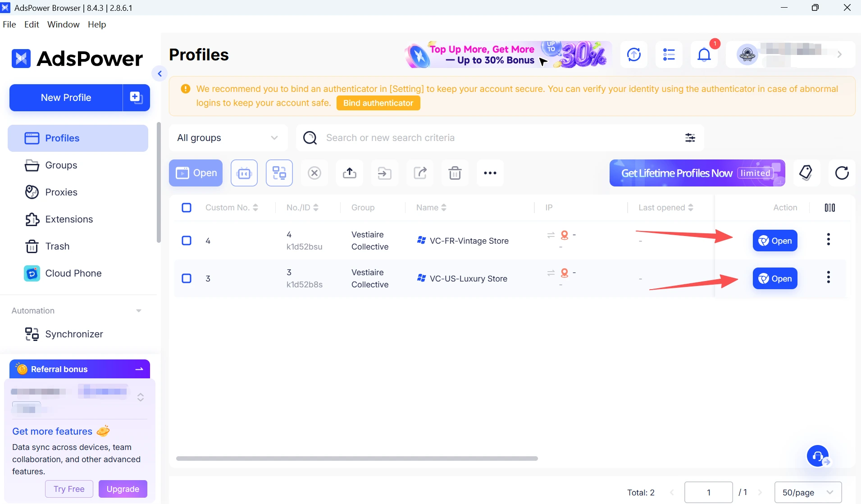Click the move to group arrow icon

click(385, 173)
